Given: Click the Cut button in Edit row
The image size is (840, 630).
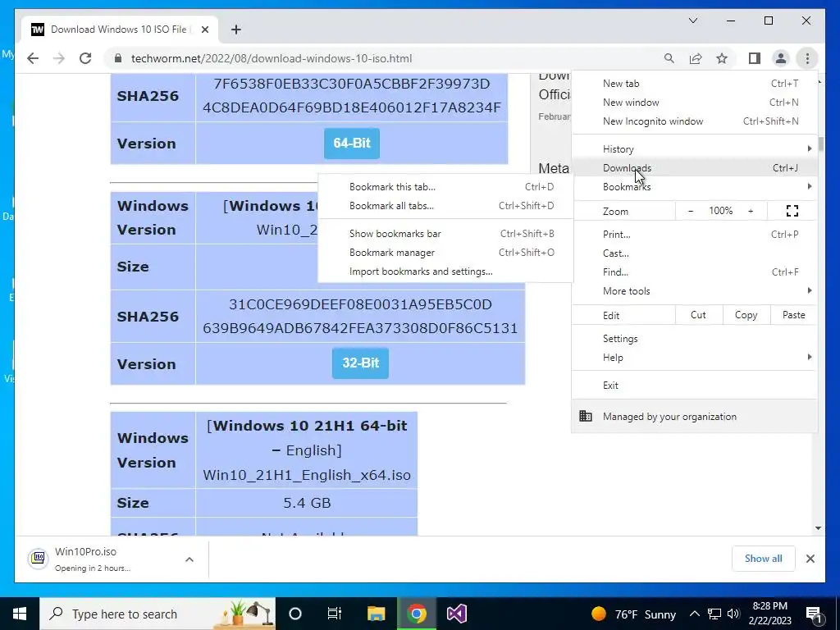Looking at the screenshot, I should pyautogui.click(x=699, y=315).
